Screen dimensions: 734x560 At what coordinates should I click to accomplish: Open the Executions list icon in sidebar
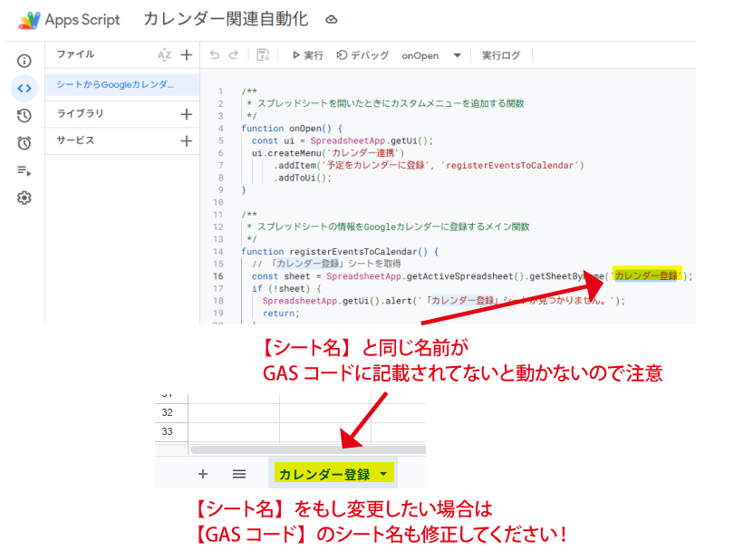tap(24, 170)
